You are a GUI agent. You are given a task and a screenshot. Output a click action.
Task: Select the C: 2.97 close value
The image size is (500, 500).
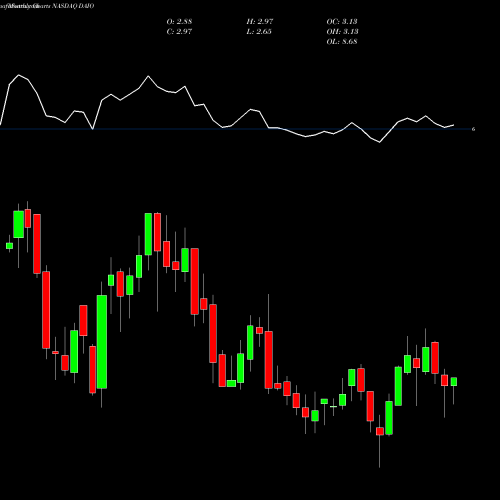pos(179,32)
